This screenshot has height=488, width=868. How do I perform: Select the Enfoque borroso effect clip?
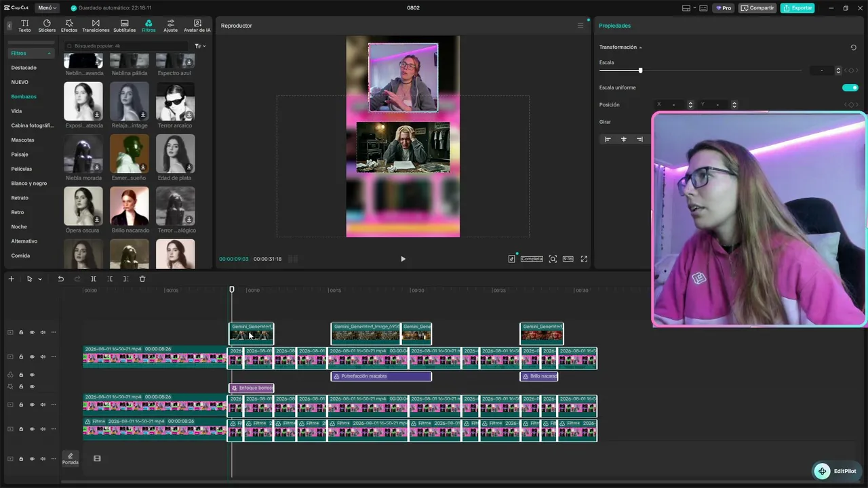tap(252, 388)
